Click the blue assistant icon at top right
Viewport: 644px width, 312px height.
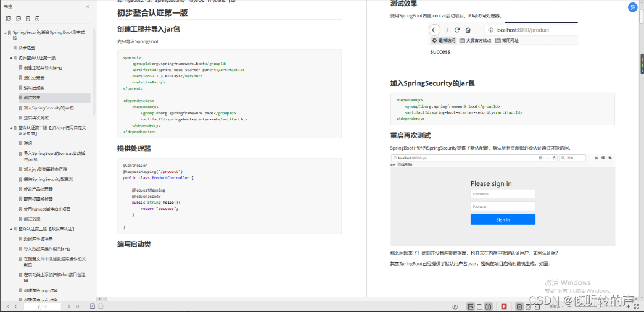coord(632,7)
